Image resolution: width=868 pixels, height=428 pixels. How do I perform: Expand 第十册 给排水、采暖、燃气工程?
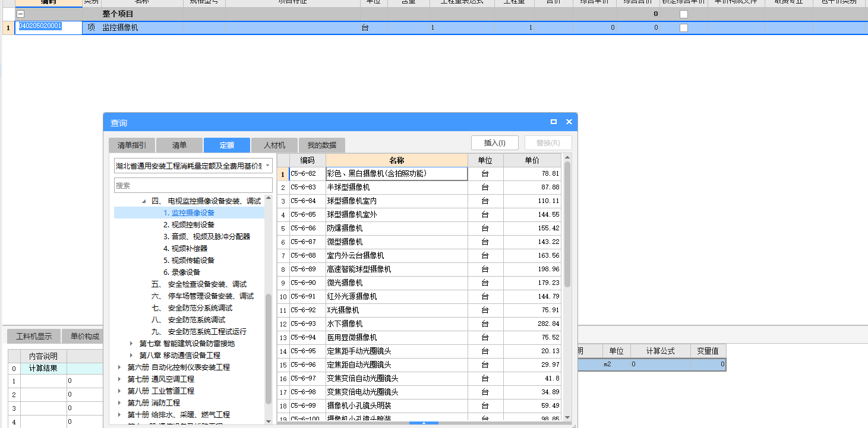click(119, 415)
